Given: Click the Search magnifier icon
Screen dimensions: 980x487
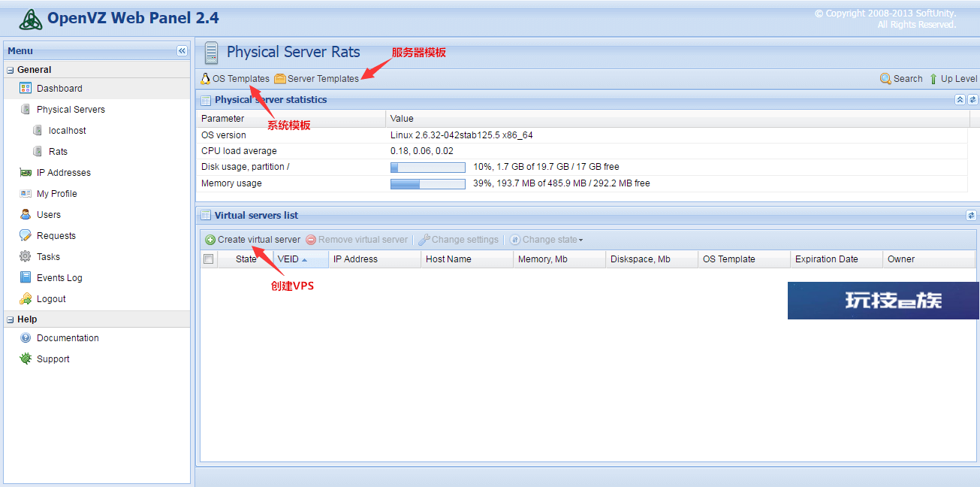Looking at the screenshot, I should (885, 78).
